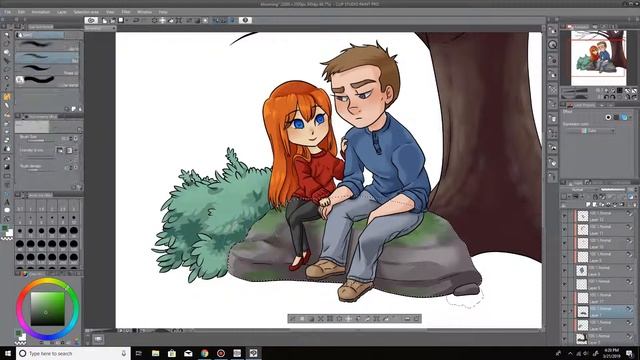The width and height of the screenshot is (640, 360).
Task: Open the Window menu
Action: point(144,12)
